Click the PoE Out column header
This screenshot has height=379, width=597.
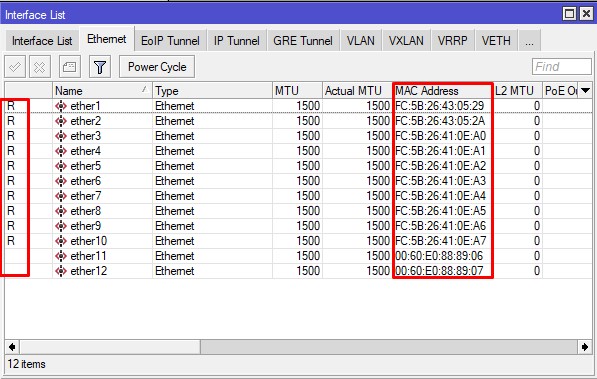pos(560,91)
